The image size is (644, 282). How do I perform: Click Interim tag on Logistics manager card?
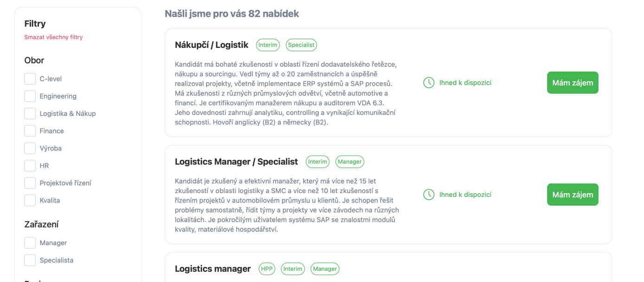(x=293, y=269)
